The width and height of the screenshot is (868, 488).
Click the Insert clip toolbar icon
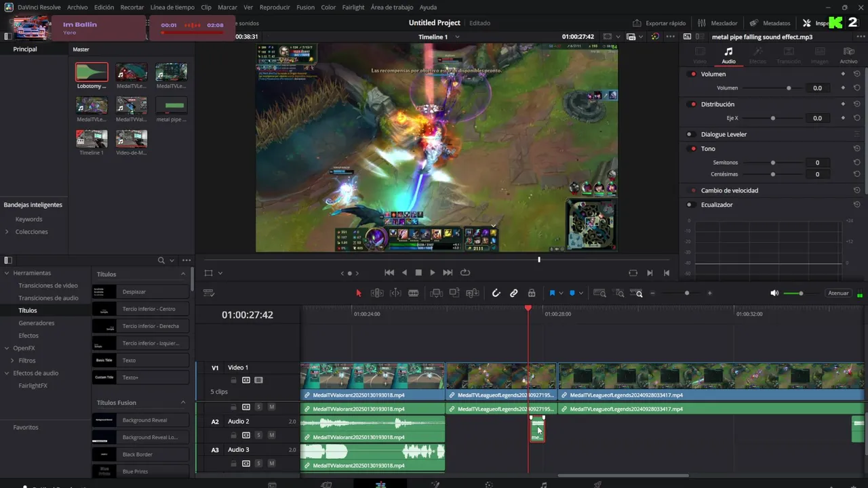(437, 293)
